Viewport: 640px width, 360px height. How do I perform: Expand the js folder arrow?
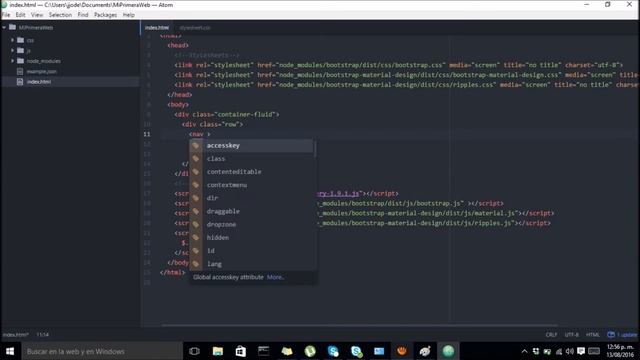12,50
